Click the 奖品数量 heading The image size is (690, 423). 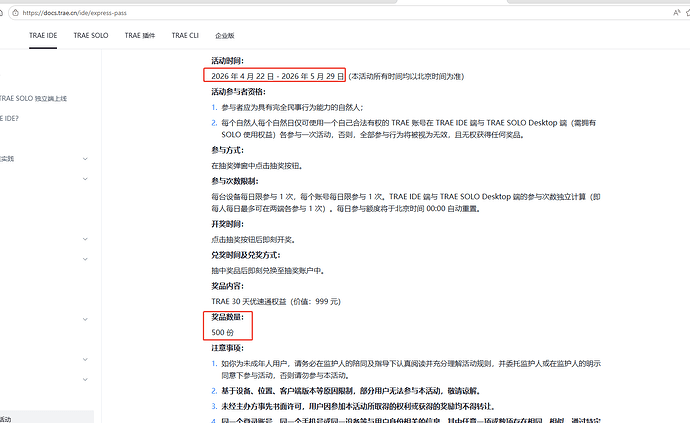pyautogui.click(x=228, y=317)
